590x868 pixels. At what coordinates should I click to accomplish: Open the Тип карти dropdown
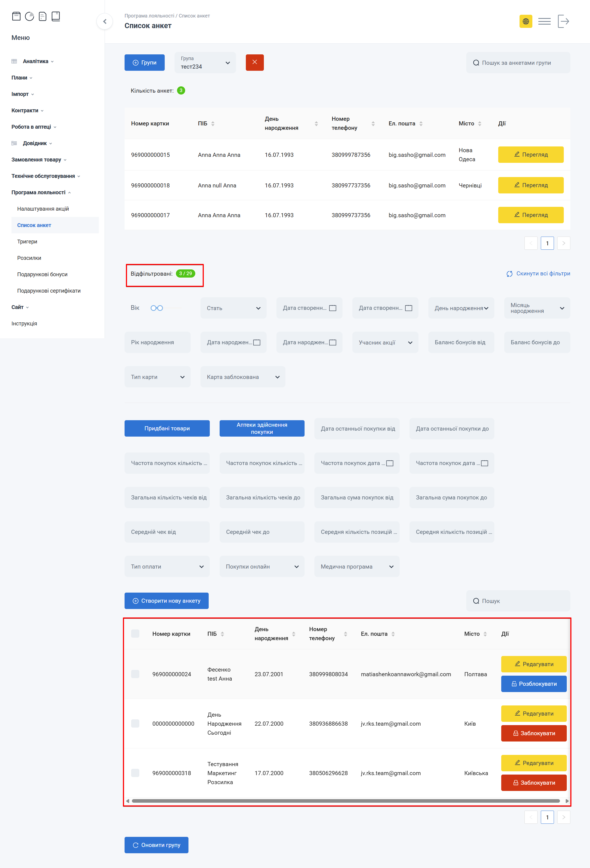157,376
